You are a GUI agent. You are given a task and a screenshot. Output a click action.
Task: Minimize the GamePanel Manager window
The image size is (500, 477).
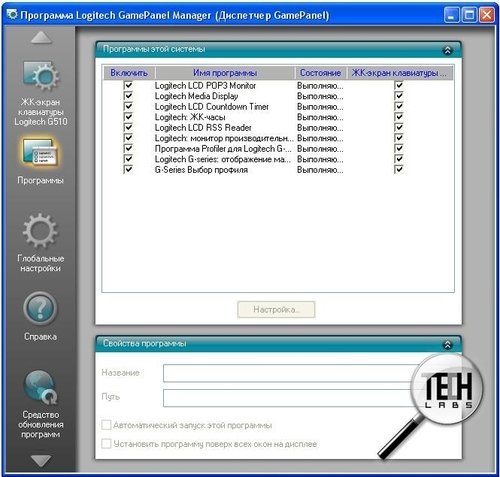coord(451,15)
